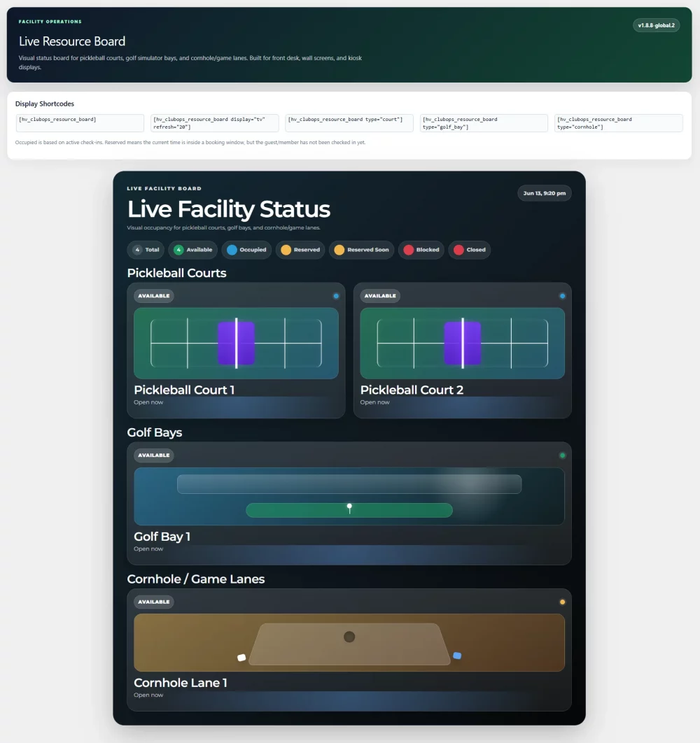700x743 pixels.
Task: Click the Live Resource Board page title
Action: pos(72,41)
